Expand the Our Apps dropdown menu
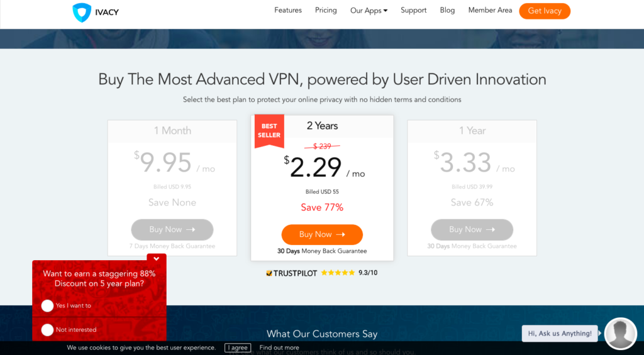 coord(369,11)
